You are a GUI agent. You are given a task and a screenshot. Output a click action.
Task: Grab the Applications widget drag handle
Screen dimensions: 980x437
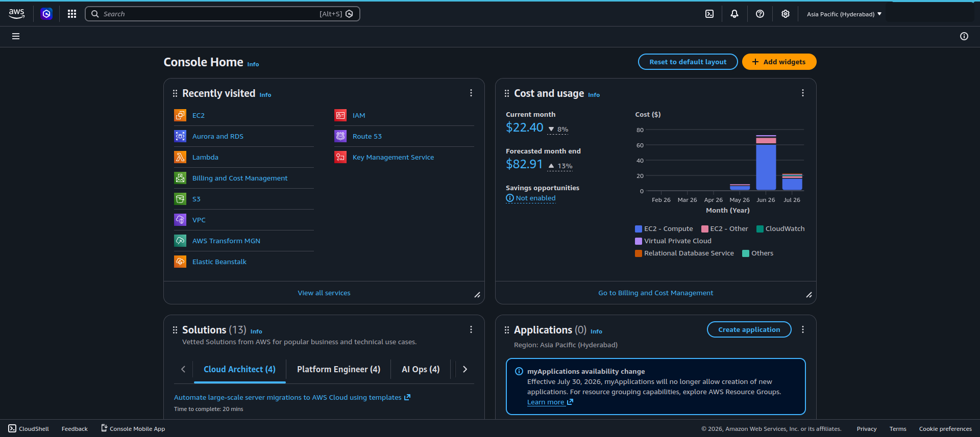pyautogui.click(x=507, y=330)
